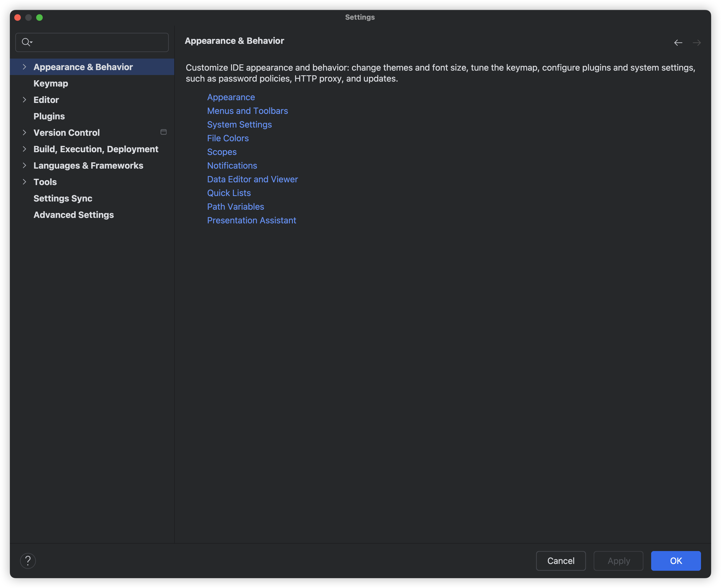Expand the Version Control chevron
Viewport: 721px width, 588px height.
click(x=24, y=133)
